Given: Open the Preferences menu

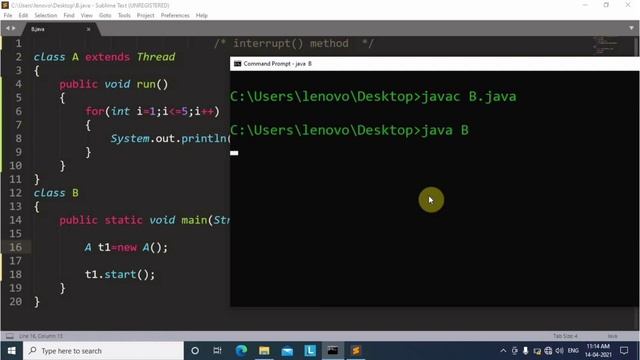Looking at the screenshot, I should (175, 16).
